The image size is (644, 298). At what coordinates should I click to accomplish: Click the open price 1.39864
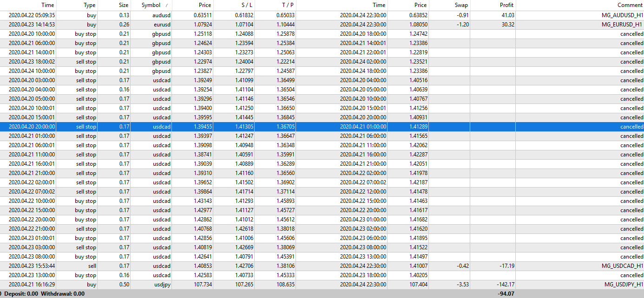pyautogui.click(x=202, y=192)
